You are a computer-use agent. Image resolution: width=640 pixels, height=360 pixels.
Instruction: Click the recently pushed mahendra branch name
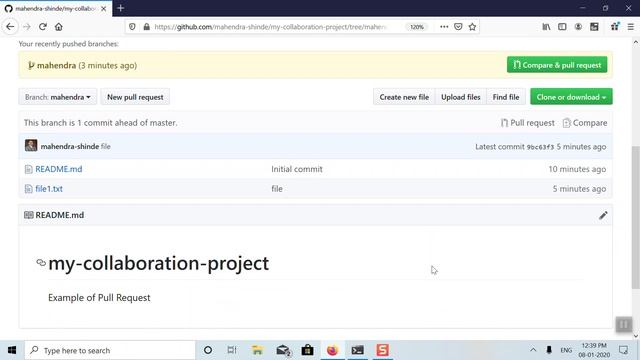click(56, 65)
